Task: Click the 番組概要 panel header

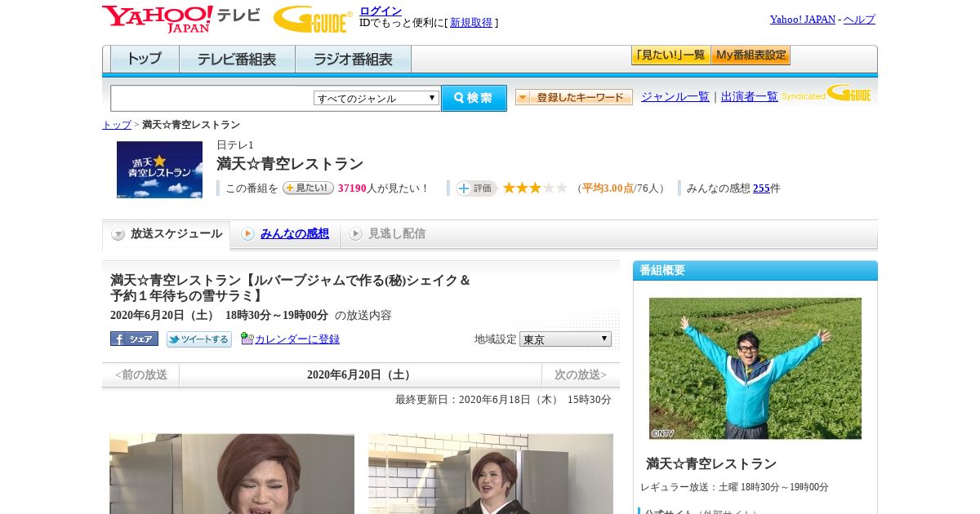Action: coord(755,271)
